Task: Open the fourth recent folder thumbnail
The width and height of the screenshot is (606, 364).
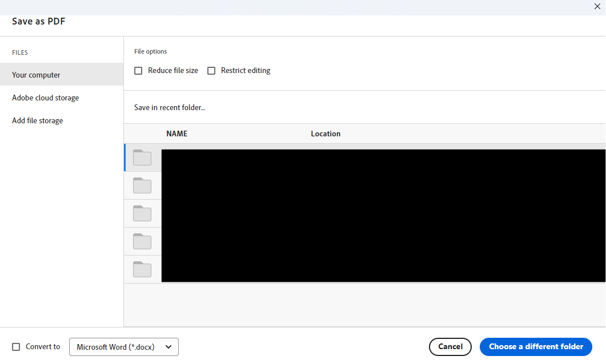Action: point(142,241)
